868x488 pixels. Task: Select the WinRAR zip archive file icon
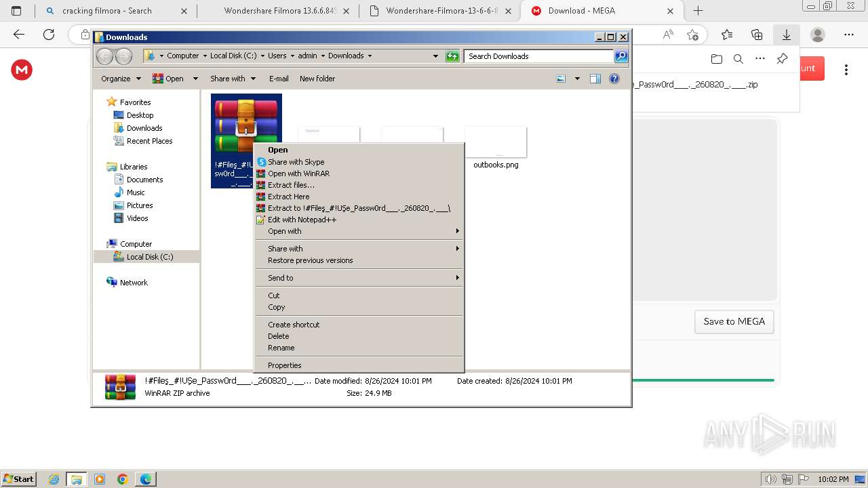246,126
